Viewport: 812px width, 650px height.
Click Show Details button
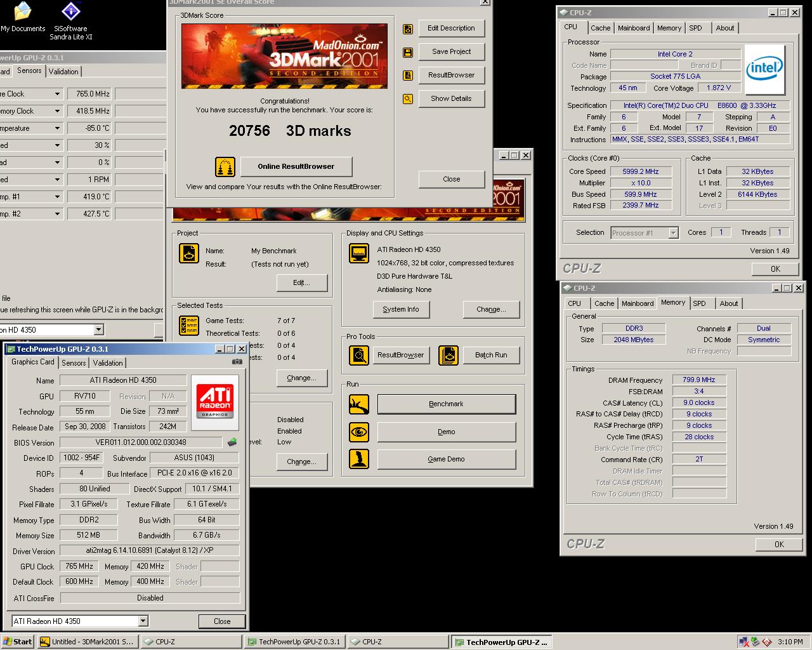pyautogui.click(x=452, y=99)
